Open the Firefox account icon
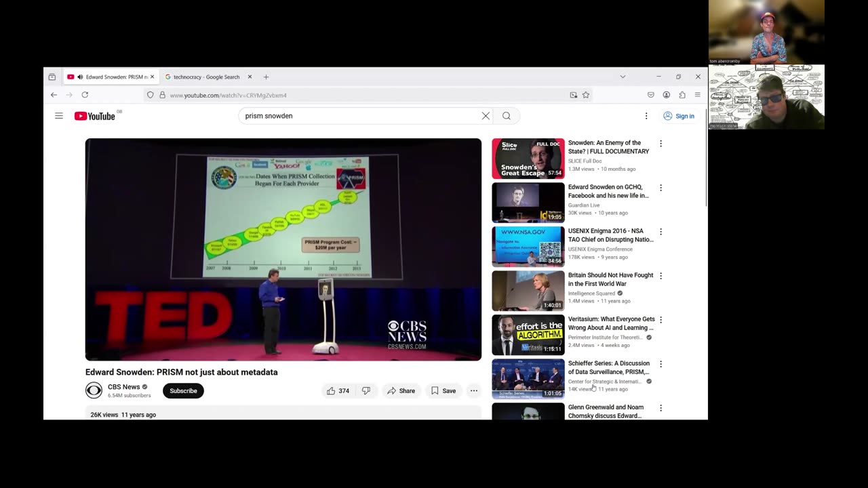This screenshot has width=868, height=488. (667, 95)
